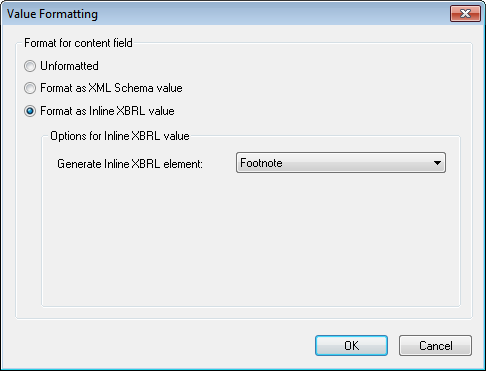Image resolution: width=486 pixels, height=371 pixels.
Task: Click the Footnote text in the combo box
Action: (261, 163)
